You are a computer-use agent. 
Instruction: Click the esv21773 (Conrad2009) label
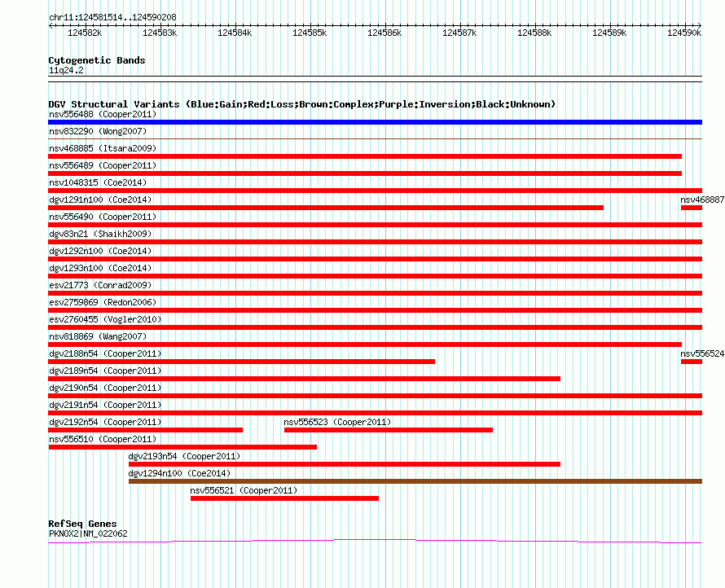(100, 285)
